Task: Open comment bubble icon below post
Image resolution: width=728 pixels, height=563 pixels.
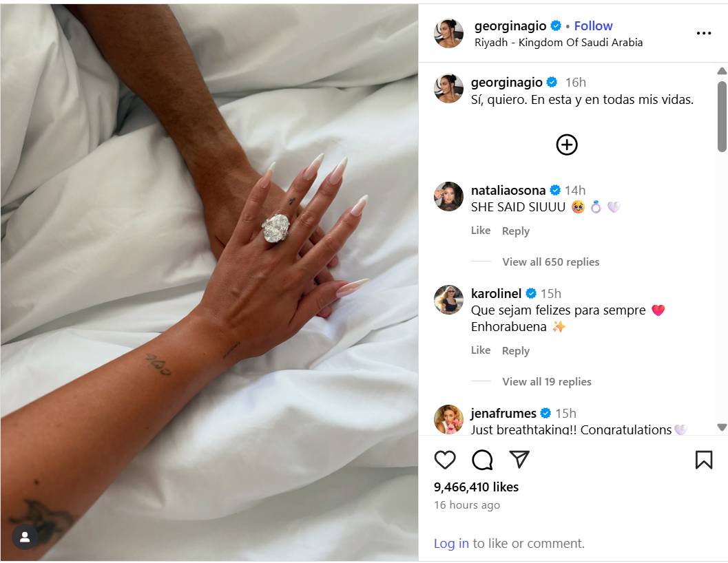Action: [482, 460]
